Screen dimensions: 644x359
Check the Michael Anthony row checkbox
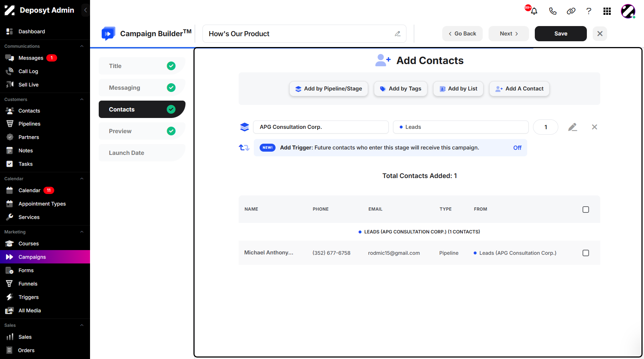click(586, 253)
